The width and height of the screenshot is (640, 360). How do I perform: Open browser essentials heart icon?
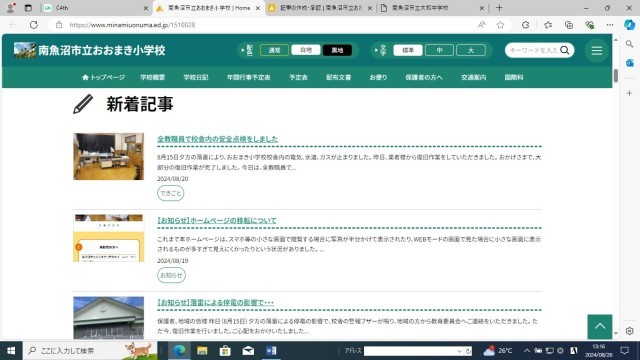coord(589,25)
